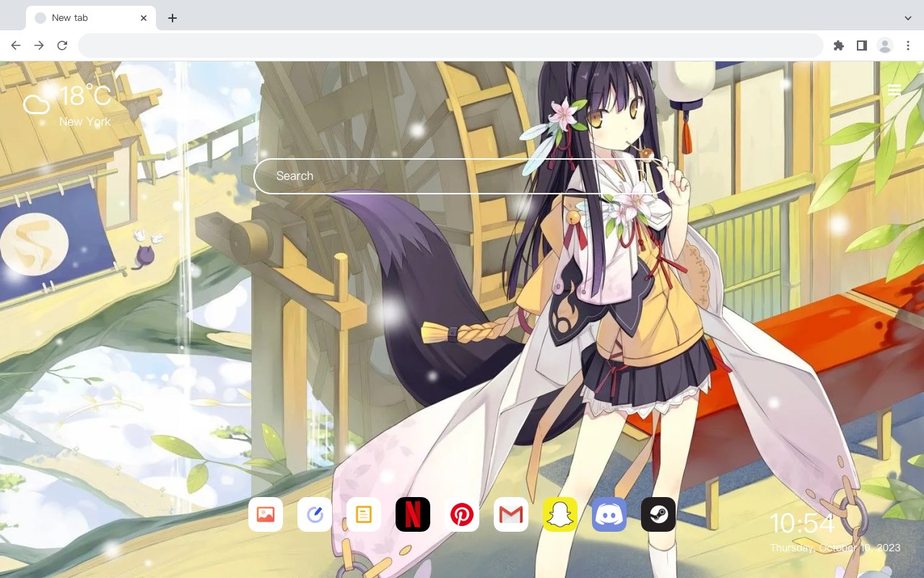Image resolution: width=924 pixels, height=578 pixels.
Task: Open the wallpaper gallery picture icon
Action: [x=266, y=514]
